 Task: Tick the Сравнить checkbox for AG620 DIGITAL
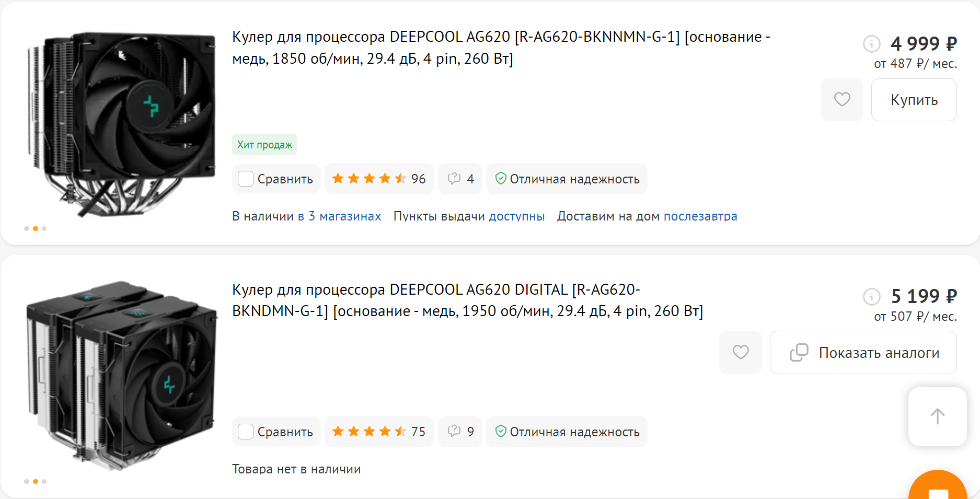[x=246, y=432]
